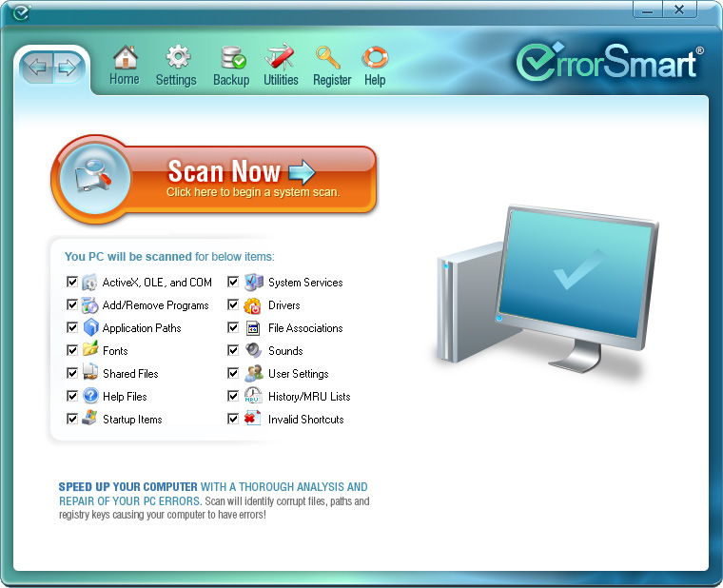The height and width of the screenshot is (588, 723).
Task: Click the Register key icon
Action: (x=328, y=57)
